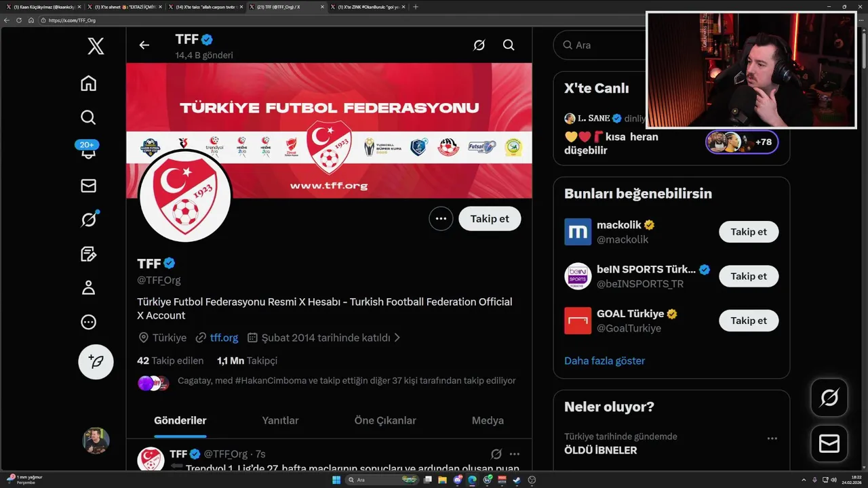Viewport: 868px width, 488px height.
Task: Open three-dot menu on TFF's post
Action: point(515,454)
